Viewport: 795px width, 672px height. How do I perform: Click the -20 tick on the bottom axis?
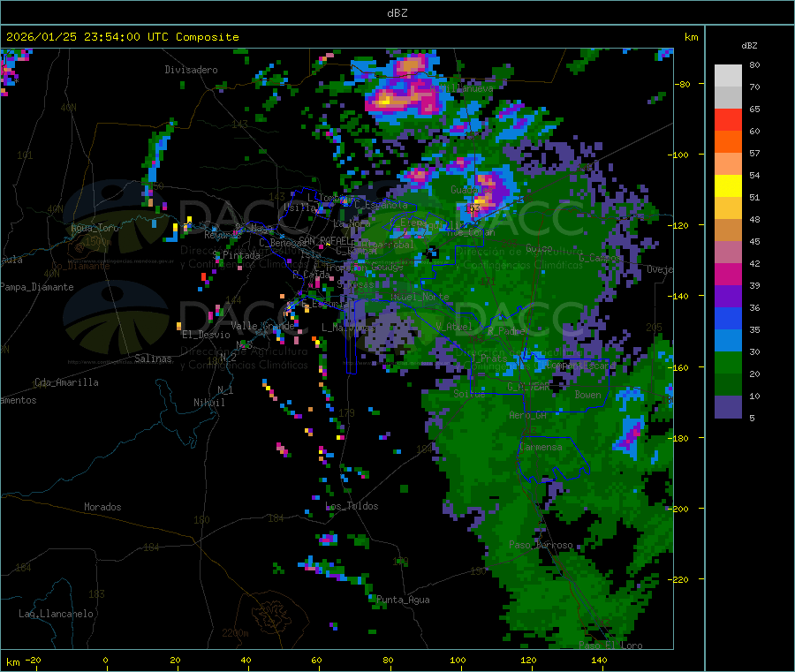click(x=33, y=660)
